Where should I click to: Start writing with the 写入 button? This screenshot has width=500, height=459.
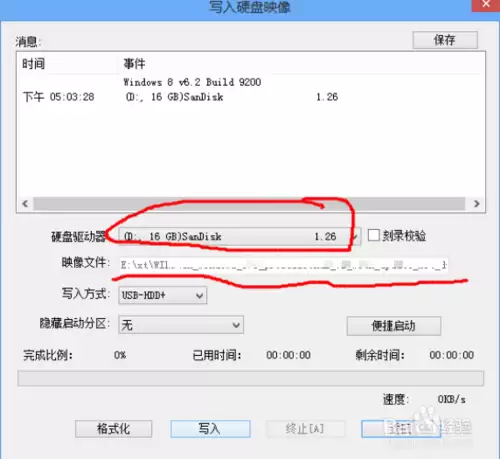210,429
